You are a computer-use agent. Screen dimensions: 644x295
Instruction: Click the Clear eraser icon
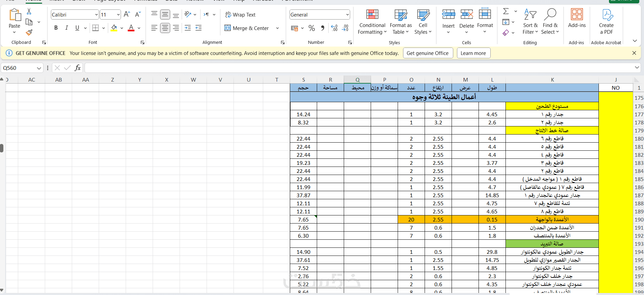(x=506, y=33)
